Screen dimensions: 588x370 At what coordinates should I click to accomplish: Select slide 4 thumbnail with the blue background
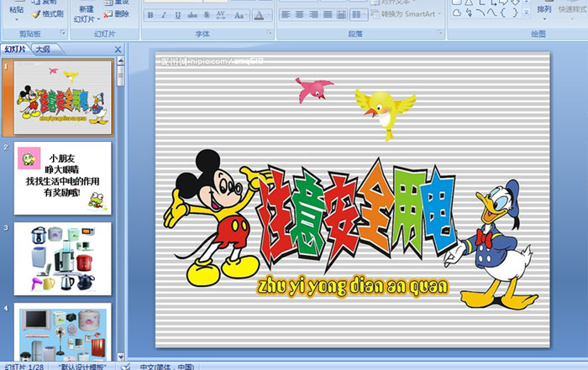click(x=63, y=332)
